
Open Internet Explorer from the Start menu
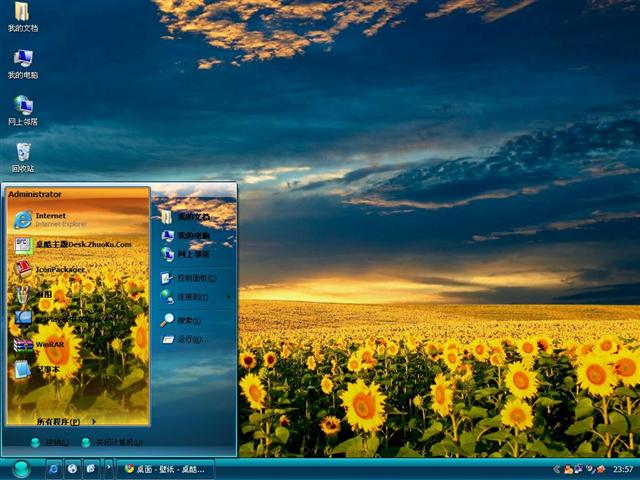50,219
